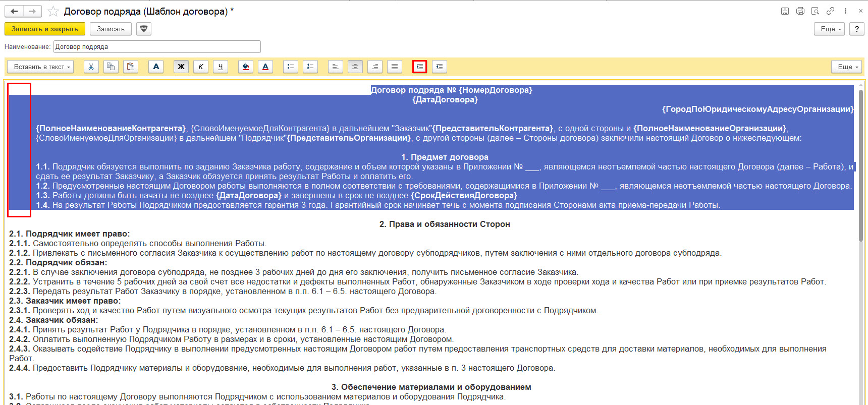Insert a numbered list
Image resolution: width=868 pixels, height=405 pixels.
(x=310, y=67)
